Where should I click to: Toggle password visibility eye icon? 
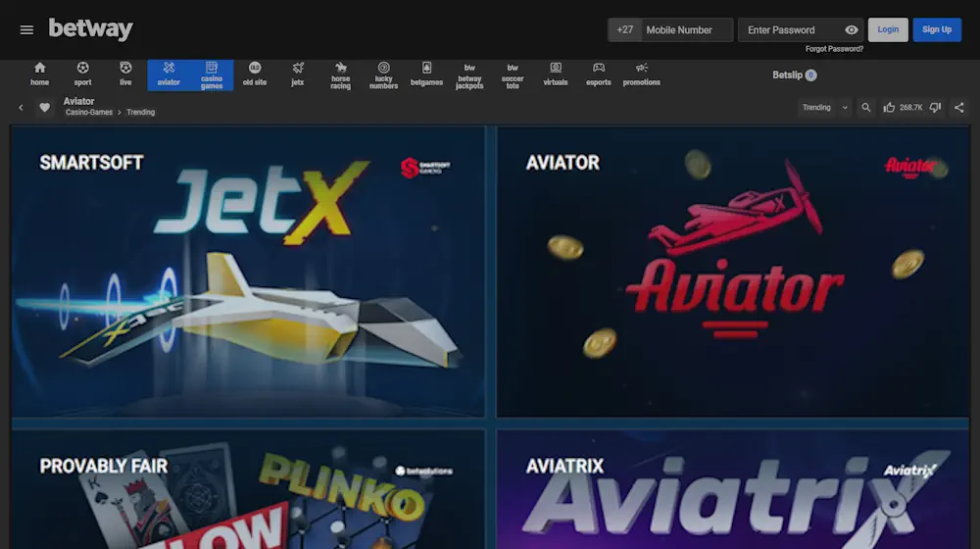(x=852, y=30)
